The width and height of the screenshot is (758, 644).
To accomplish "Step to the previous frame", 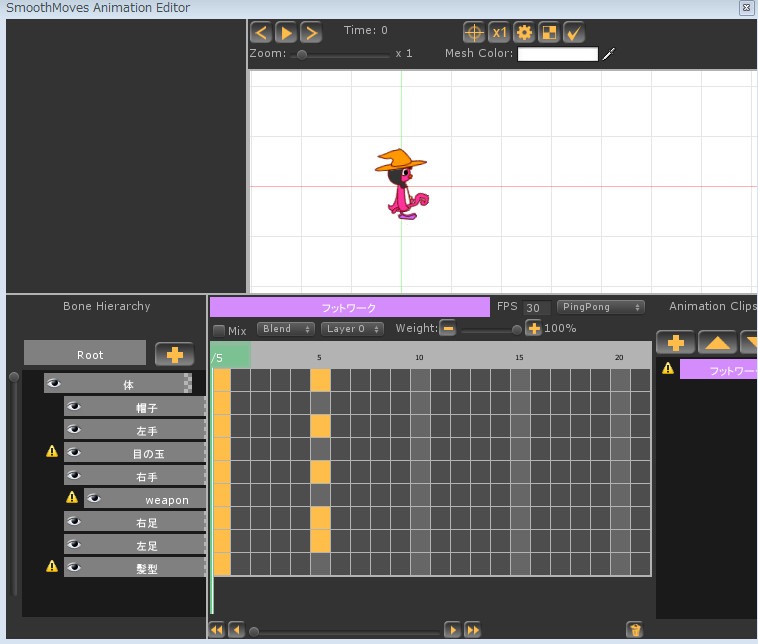I will (x=260, y=32).
